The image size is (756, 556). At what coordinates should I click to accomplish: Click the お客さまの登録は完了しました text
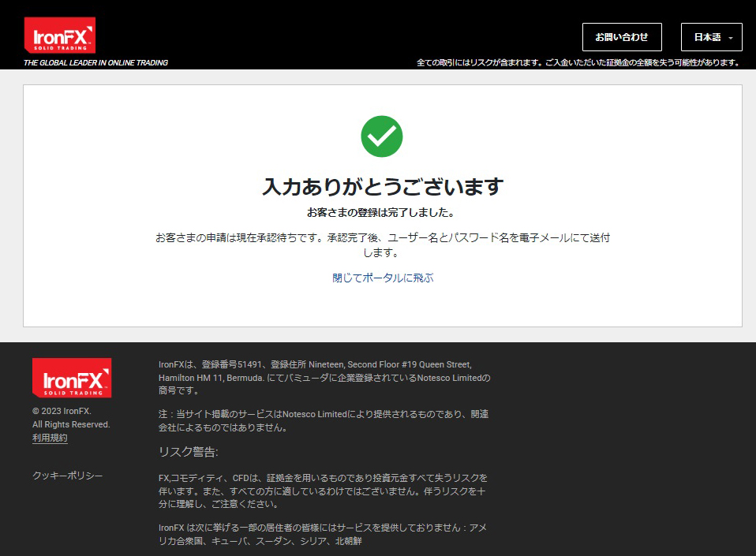click(x=381, y=212)
